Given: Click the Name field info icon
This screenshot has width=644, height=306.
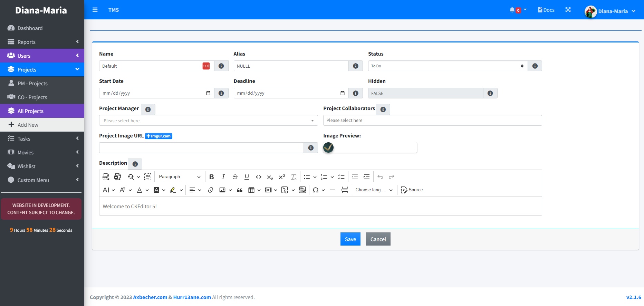Looking at the screenshot, I should click(x=221, y=66).
